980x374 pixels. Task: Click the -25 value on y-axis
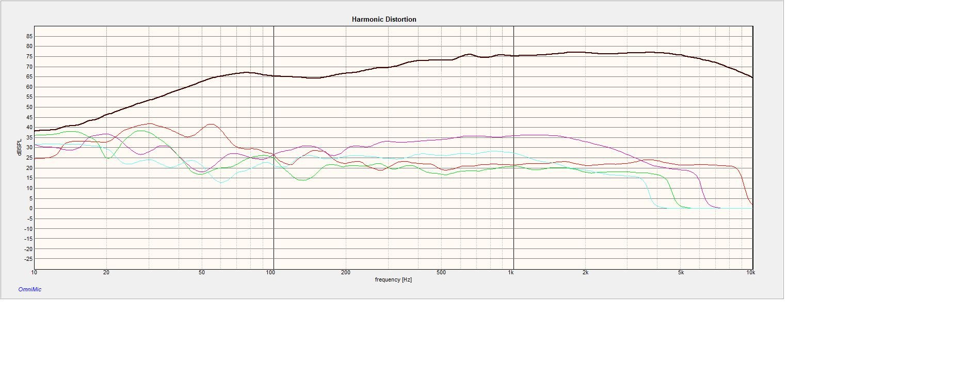29,259
